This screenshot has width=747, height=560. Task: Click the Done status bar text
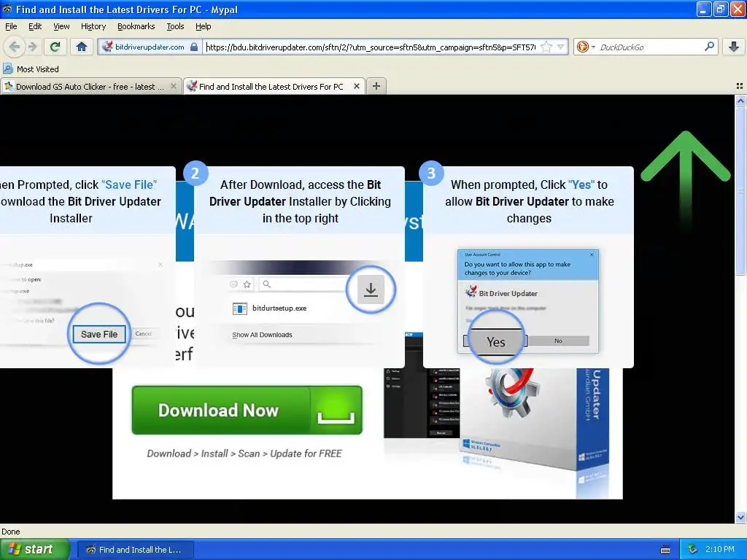click(x=11, y=532)
